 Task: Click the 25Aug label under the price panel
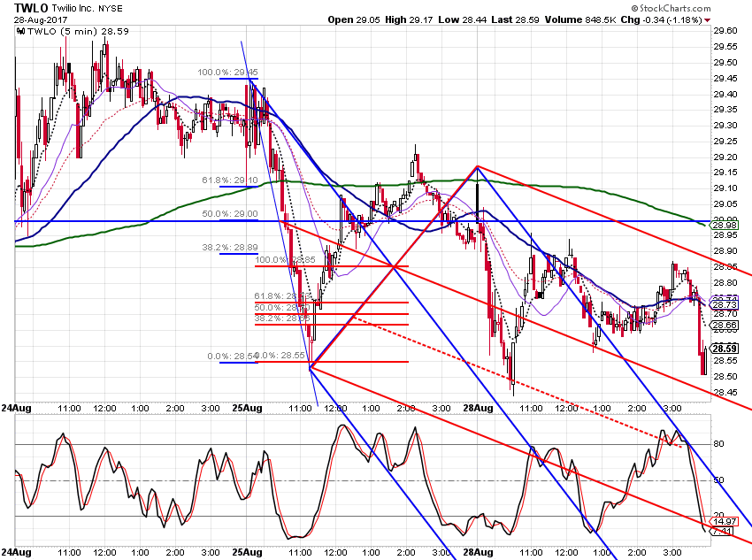(x=247, y=408)
